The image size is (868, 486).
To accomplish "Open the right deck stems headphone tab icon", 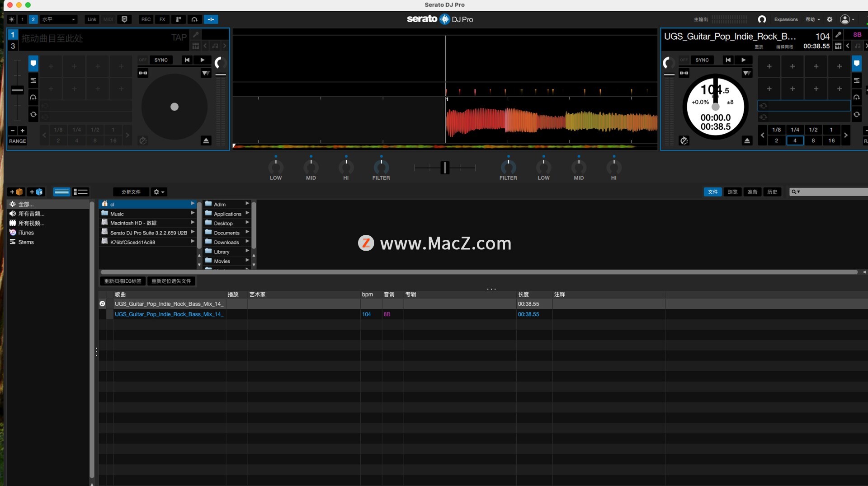I will [856, 97].
